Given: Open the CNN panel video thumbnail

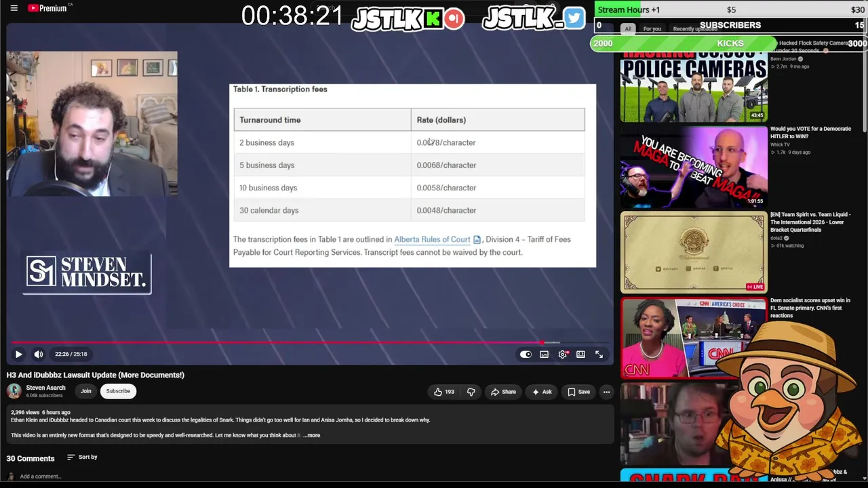Looking at the screenshot, I should click(694, 338).
